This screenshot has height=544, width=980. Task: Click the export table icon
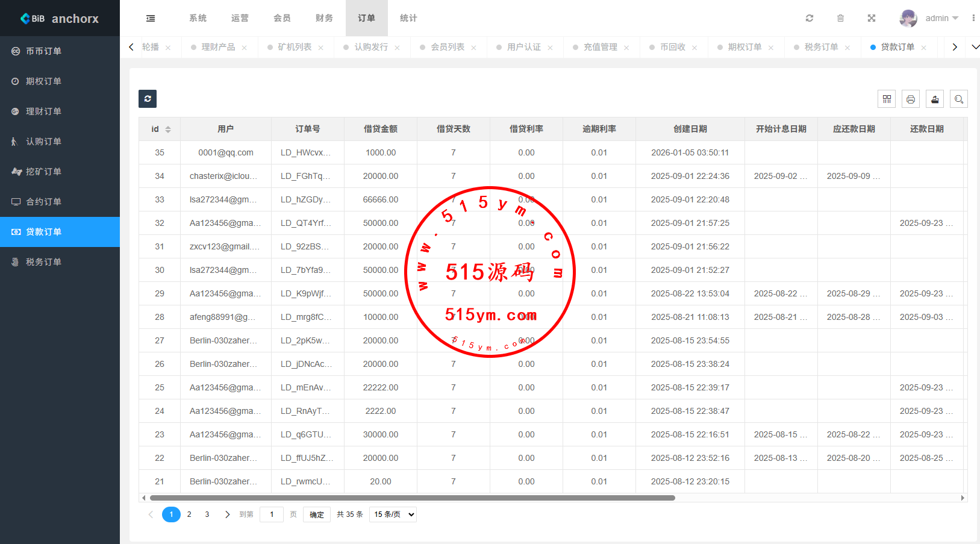tap(935, 99)
